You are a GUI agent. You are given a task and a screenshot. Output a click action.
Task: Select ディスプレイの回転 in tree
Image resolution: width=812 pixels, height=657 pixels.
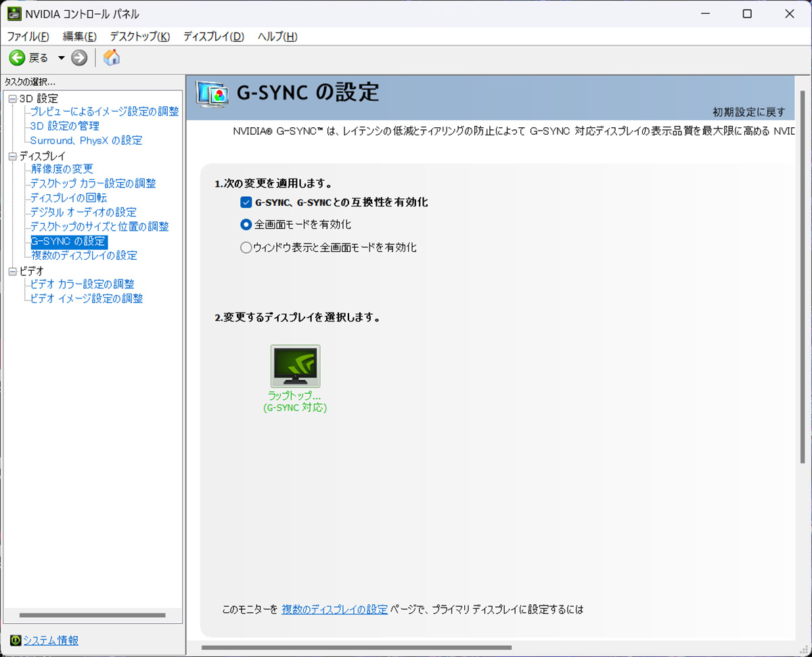click(68, 198)
